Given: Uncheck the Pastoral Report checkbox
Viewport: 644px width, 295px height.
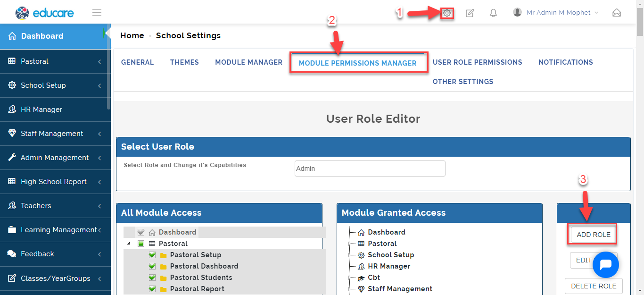Looking at the screenshot, I should [x=152, y=289].
